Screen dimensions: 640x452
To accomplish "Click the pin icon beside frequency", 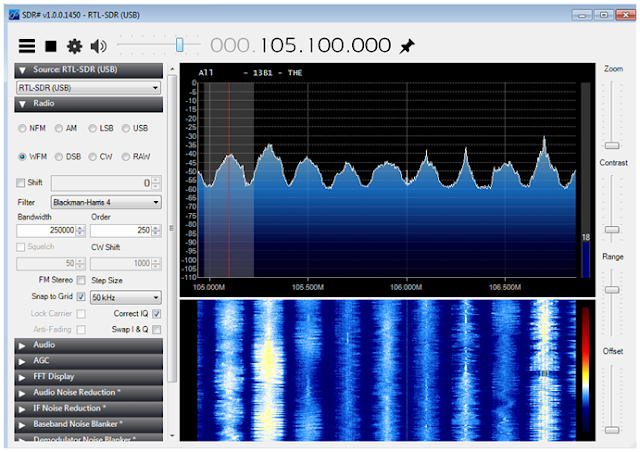I will (406, 46).
